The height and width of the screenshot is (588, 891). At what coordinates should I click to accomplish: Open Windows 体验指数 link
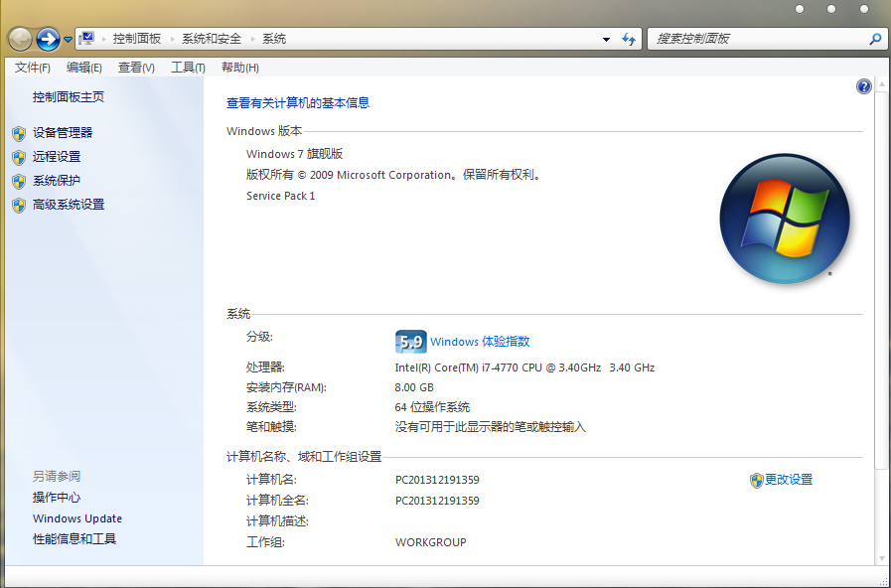(x=480, y=342)
